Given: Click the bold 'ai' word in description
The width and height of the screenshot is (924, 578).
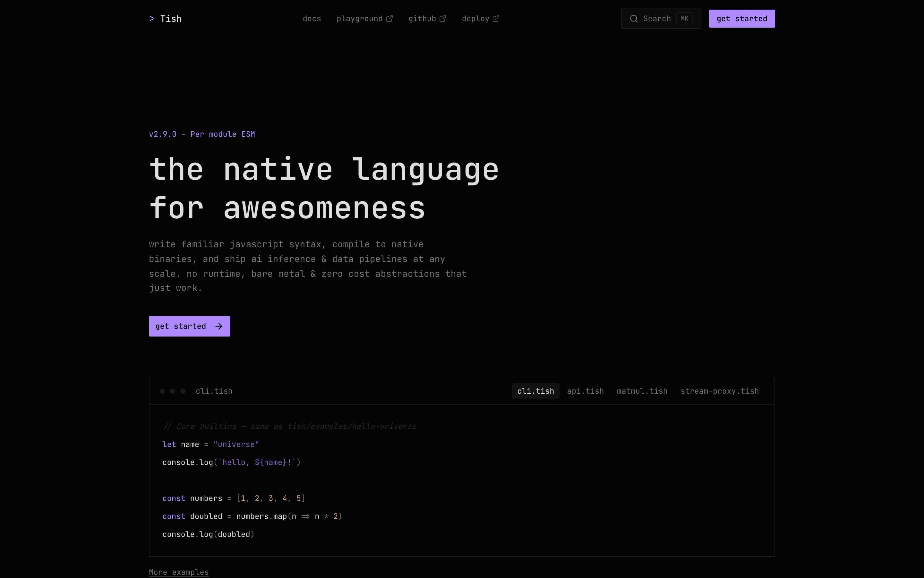Looking at the screenshot, I should pyautogui.click(x=256, y=259).
